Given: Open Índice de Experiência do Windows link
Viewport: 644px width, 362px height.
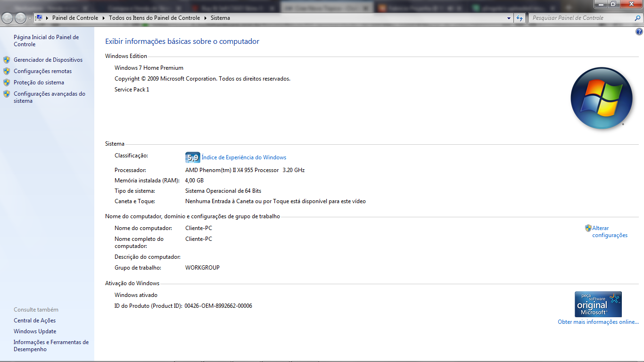Looking at the screenshot, I should 244,157.
